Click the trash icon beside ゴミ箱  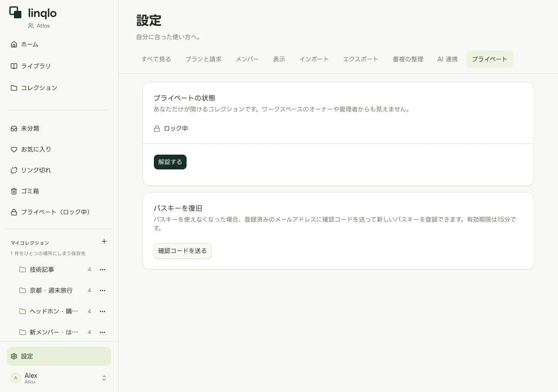tap(14, 191)
